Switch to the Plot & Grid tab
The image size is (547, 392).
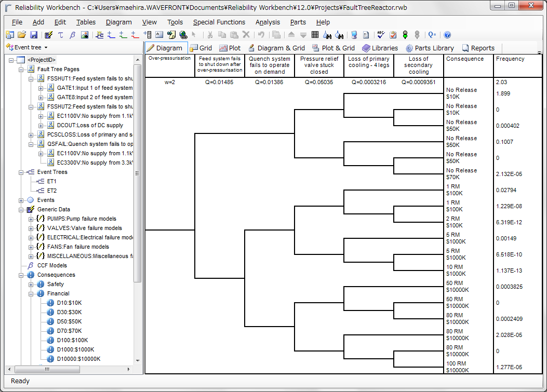[334, 48]
